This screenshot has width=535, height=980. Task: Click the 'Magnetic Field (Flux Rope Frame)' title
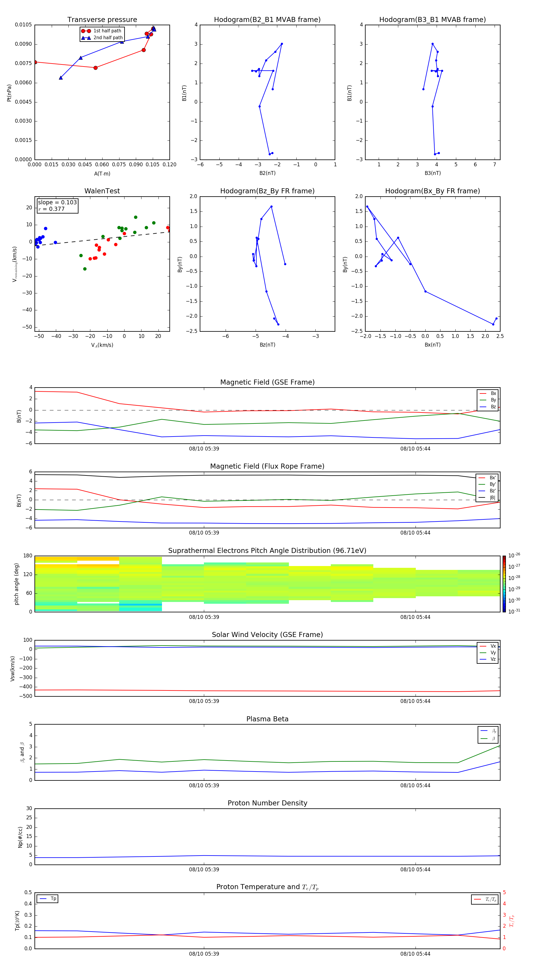[x=267, y=467]
